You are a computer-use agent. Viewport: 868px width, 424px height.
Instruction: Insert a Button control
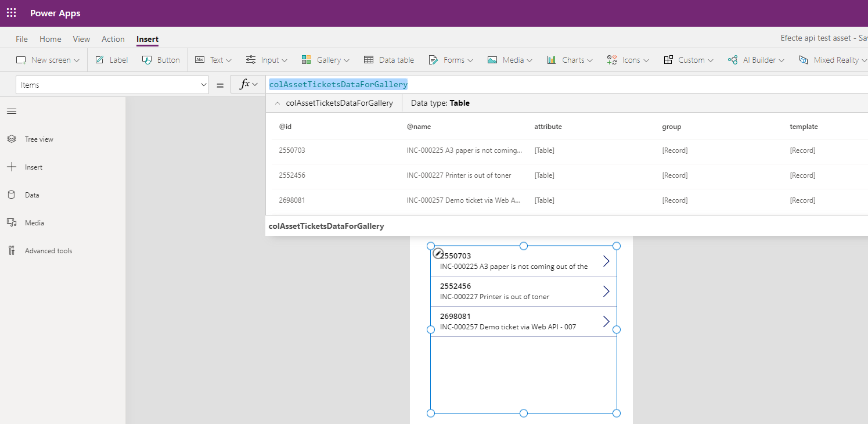(x=161, y=60)
